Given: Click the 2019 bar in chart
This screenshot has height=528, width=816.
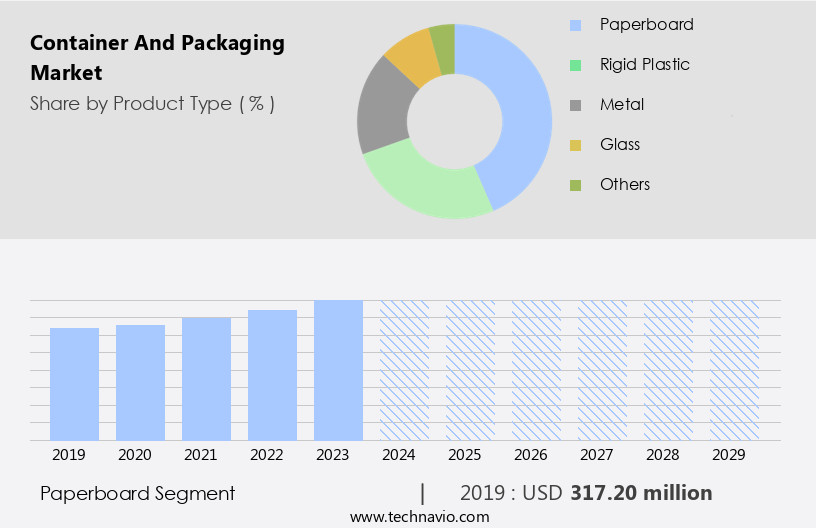Looking at the screenshot, I should coord(75,384).
